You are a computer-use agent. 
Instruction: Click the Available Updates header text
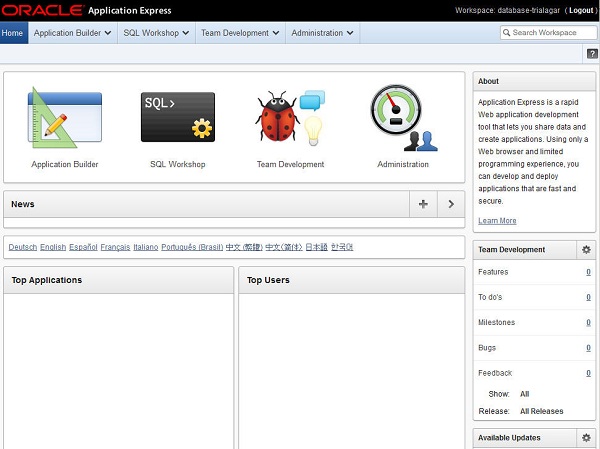(509, 438)
